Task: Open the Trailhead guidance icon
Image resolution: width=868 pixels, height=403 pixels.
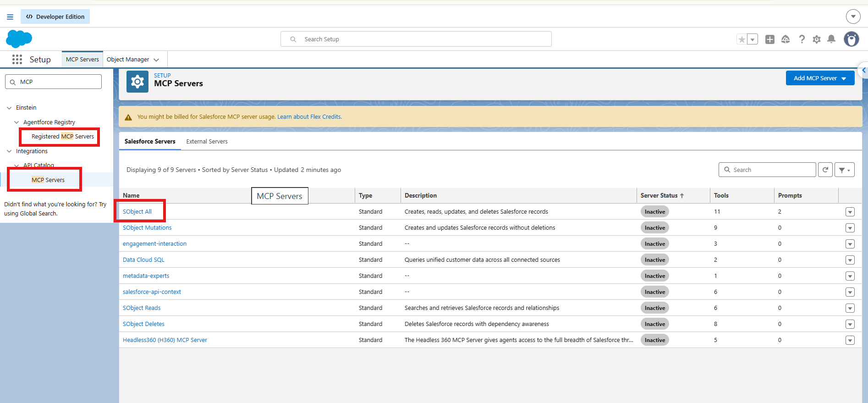Action: (x=786, y=39)
